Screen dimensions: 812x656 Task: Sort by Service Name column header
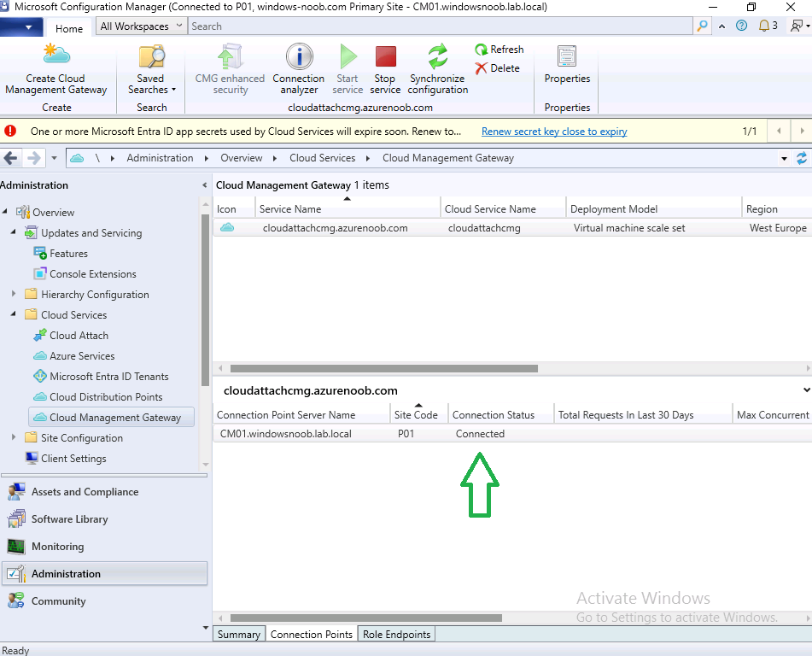coord(348,208)
